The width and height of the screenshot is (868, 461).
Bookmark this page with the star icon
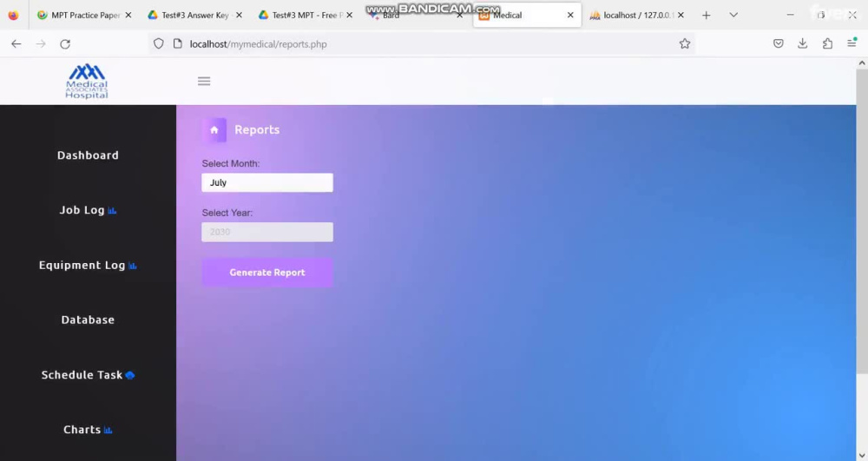pos(685,43)
